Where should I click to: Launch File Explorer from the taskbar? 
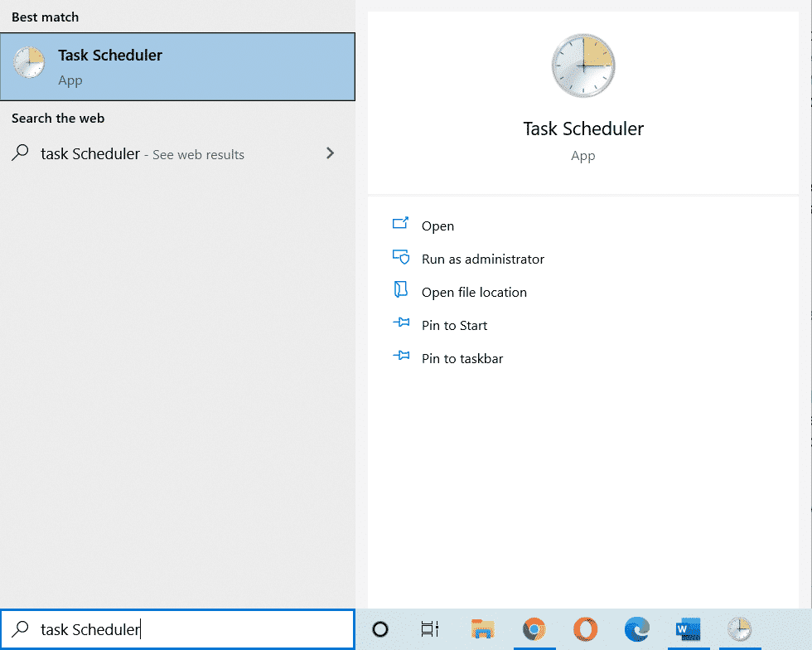coord(482,629)
